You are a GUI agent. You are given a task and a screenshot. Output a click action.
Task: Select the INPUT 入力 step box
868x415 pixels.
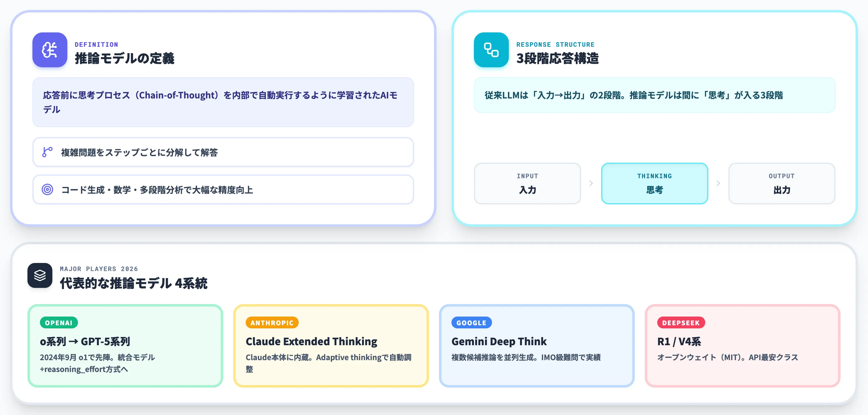[527, 184]
